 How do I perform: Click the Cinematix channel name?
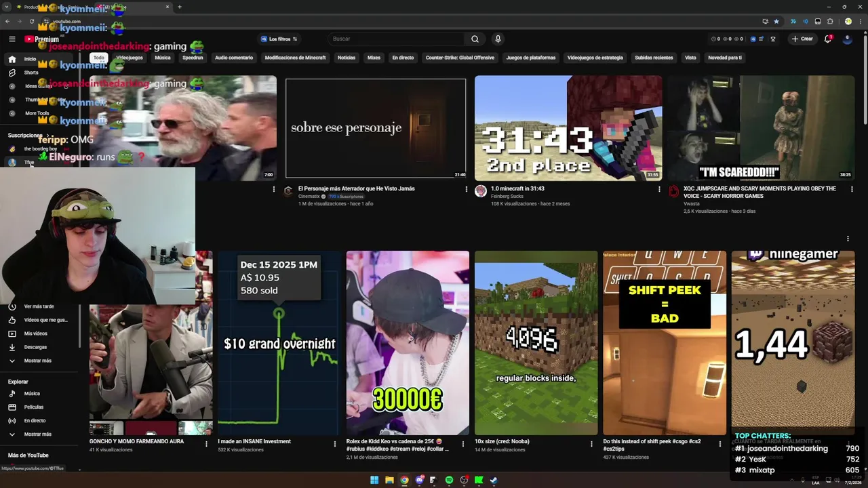(309, 197)
